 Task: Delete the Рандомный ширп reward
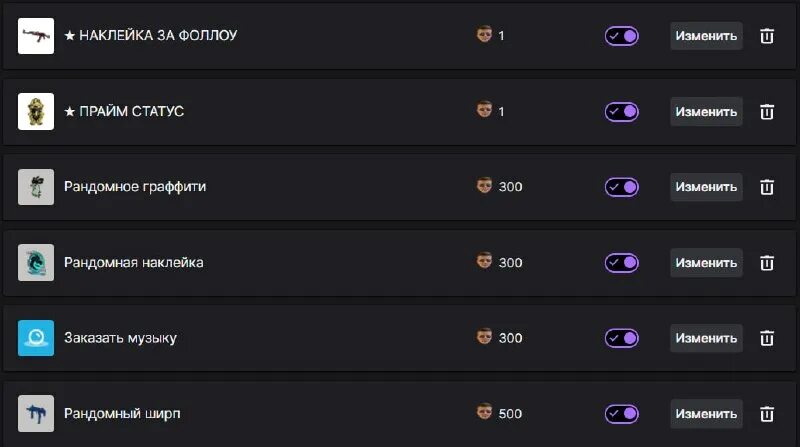click(x=767, y=414)
